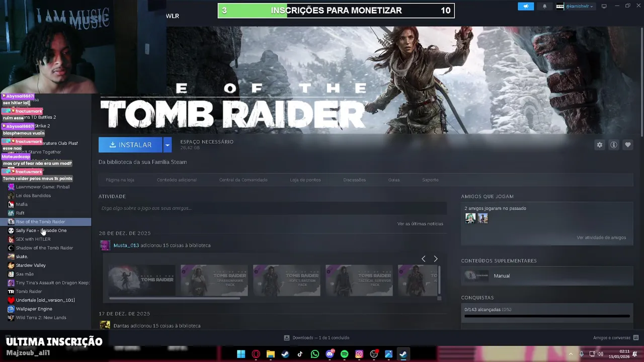Click the achievements progress bar
The height and width of the screenshot is (362, 644).
coord(547,316)
